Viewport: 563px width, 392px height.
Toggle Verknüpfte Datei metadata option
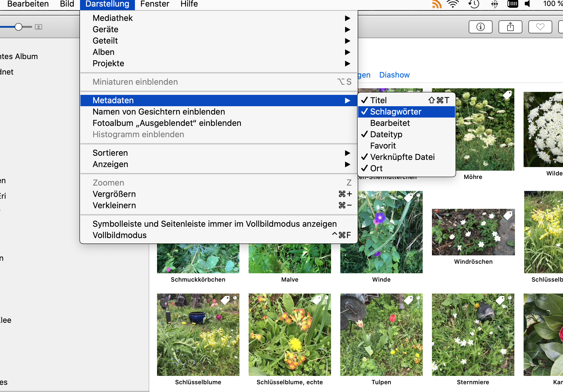tap(406, 157)
